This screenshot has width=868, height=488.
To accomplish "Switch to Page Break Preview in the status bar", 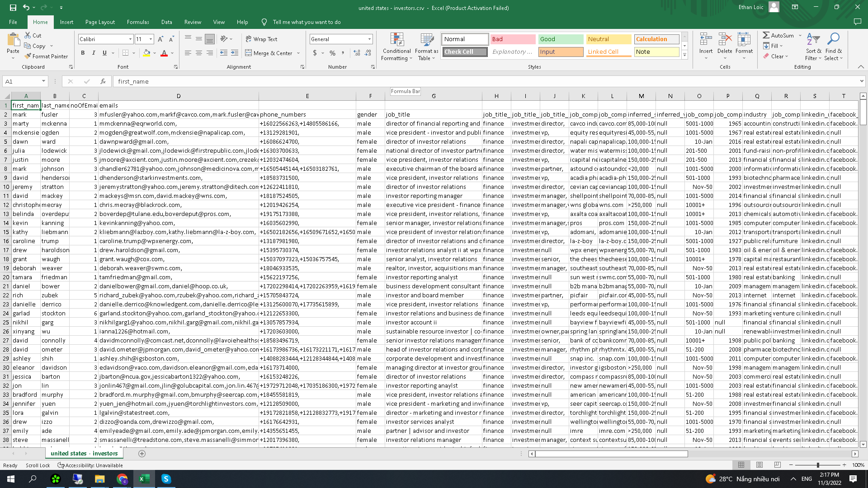I will point(777,465).
